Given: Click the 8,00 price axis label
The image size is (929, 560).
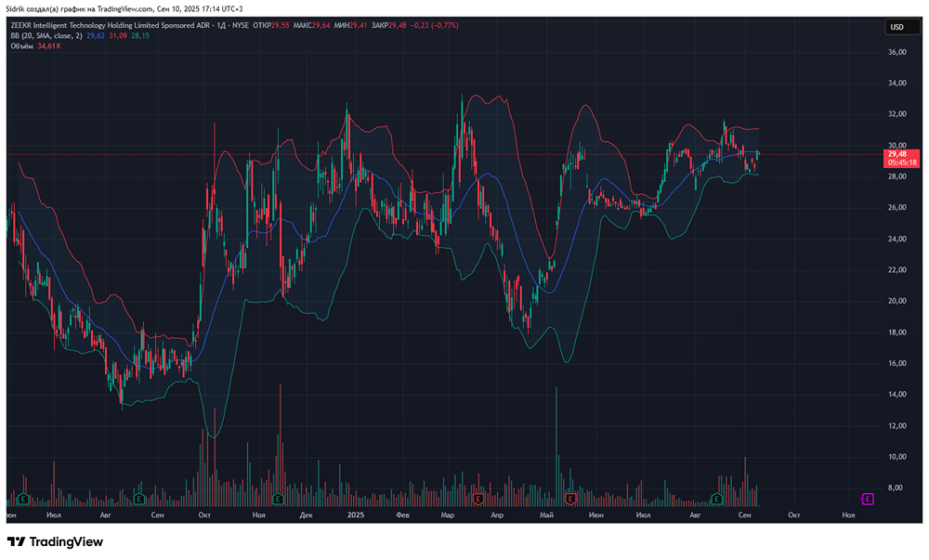Looking at the screenshot, I should [896, 488].
